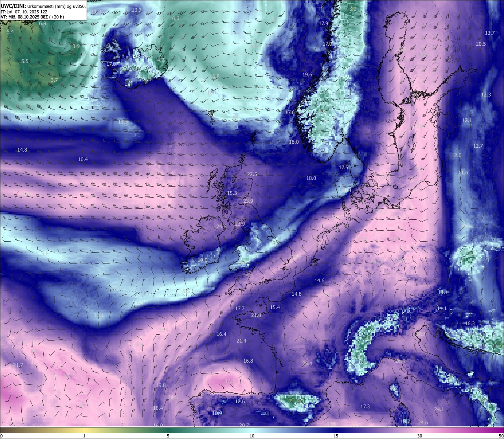Click the 18.4 value label
The image size is (504, 439).
click(158, 408)
